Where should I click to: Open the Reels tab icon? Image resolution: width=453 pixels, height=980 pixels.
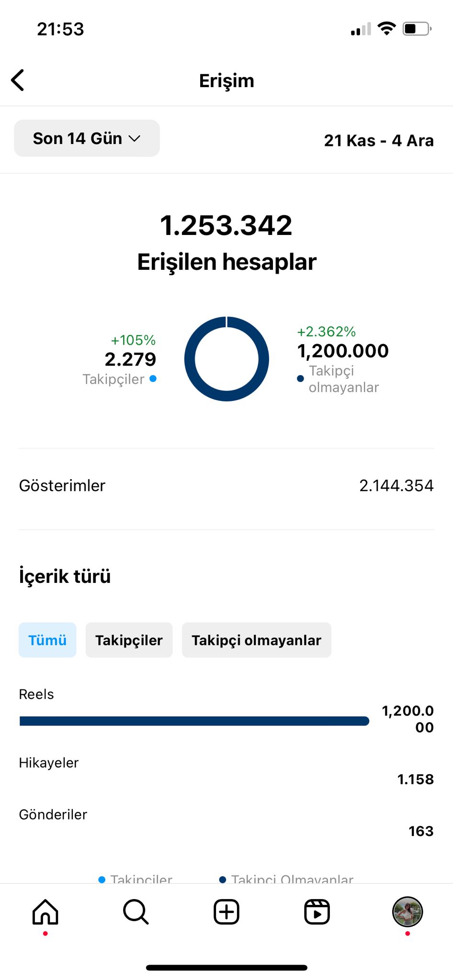317,912
